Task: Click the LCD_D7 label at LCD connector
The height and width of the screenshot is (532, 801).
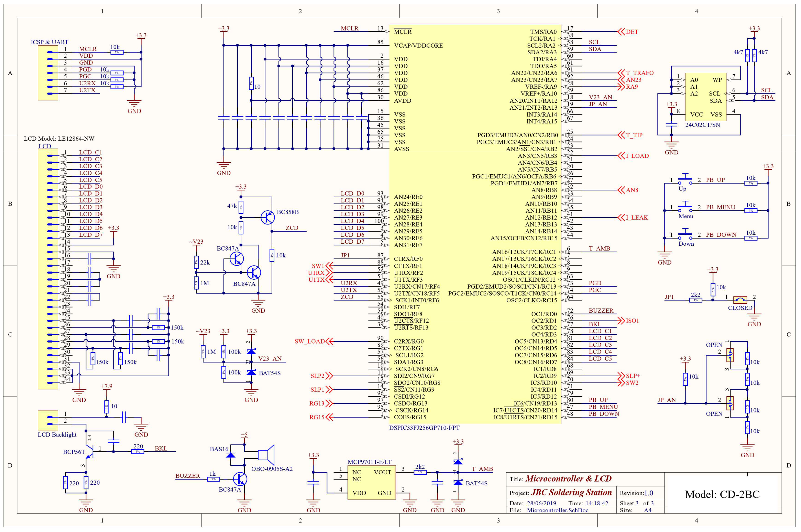Action: [x=91, y=235]
